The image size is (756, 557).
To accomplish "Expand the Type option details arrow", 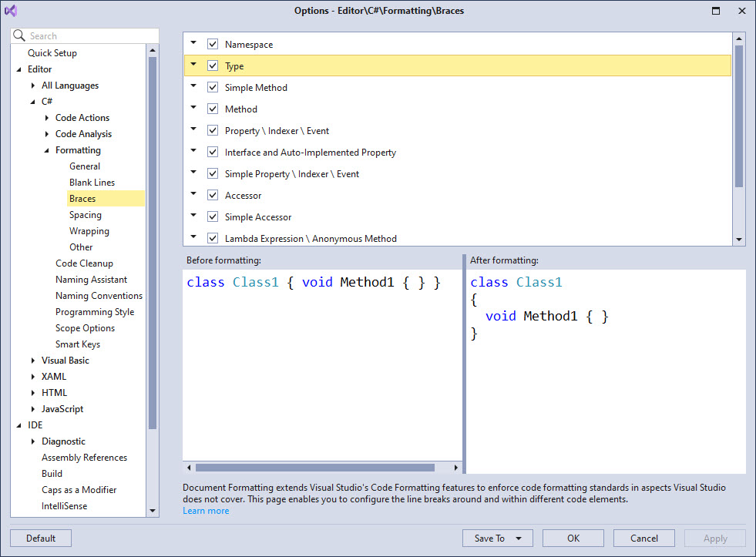I will [x=194, y=65].
